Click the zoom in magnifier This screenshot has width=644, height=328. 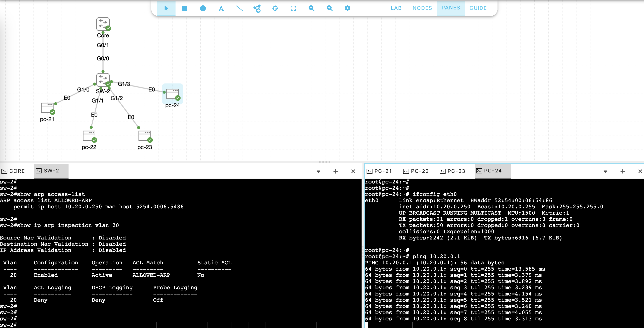click(x=329, y=8)
